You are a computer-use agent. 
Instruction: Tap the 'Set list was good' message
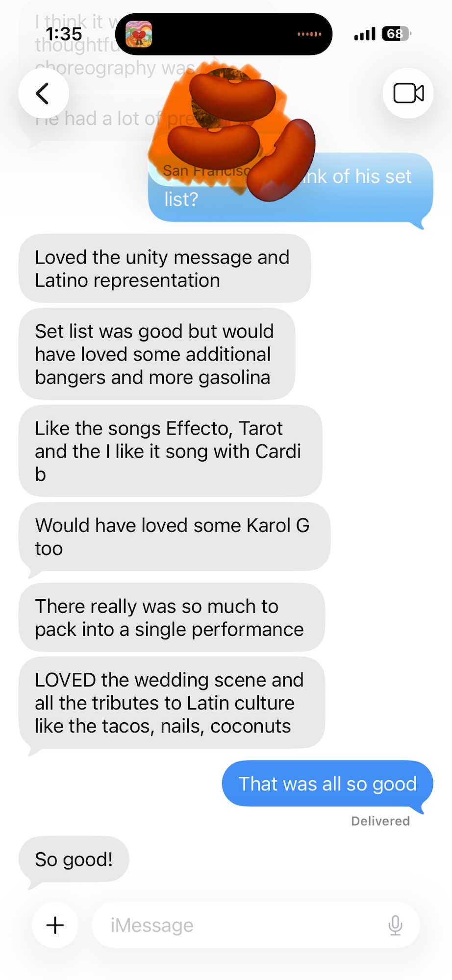click(x=157, y=354)
